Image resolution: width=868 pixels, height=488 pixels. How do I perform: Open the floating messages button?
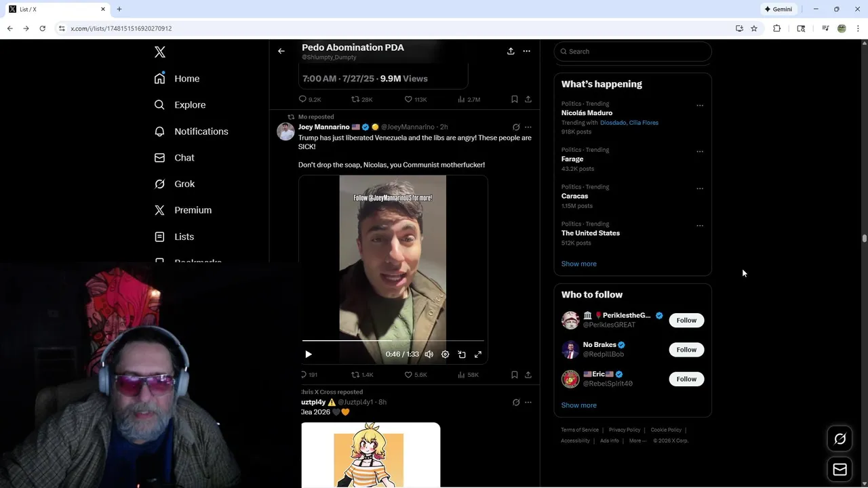[x=840, y=469]
